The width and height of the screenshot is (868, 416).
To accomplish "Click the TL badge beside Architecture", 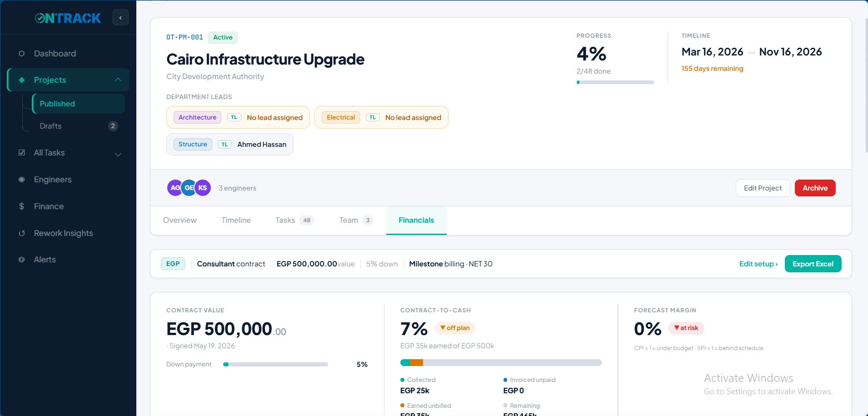I will point(234,117).
